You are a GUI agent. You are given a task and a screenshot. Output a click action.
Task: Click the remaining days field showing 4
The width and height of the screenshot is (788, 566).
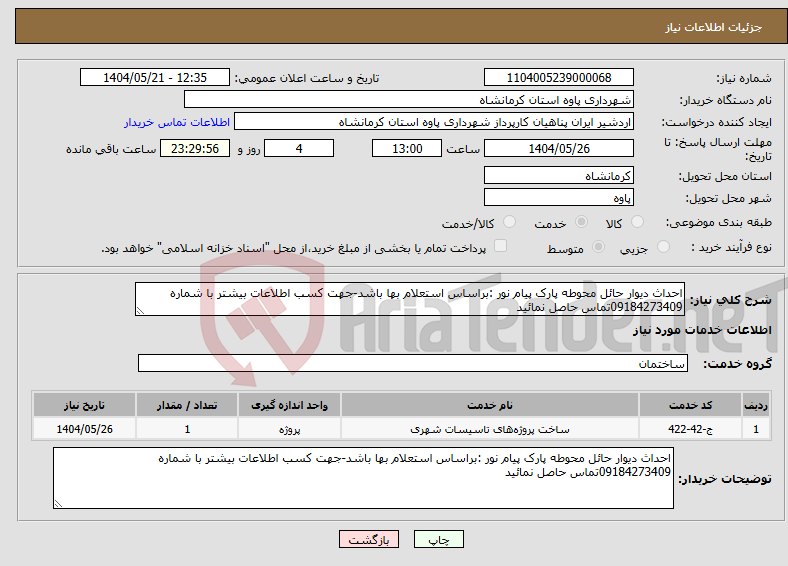pyautogui.click(x=299, y=148)
